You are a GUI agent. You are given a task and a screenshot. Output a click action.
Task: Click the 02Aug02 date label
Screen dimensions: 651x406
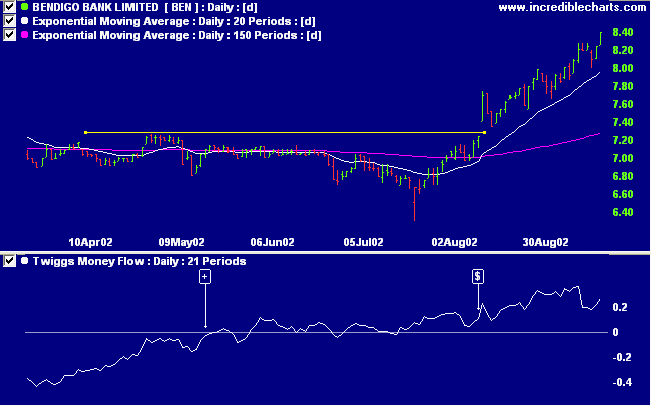pyautogui.click(x=454, y=242)
